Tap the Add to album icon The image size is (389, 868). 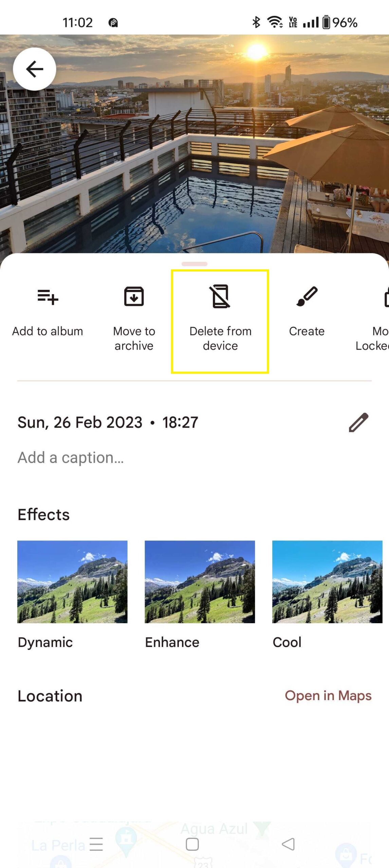[x=48, y=297]
